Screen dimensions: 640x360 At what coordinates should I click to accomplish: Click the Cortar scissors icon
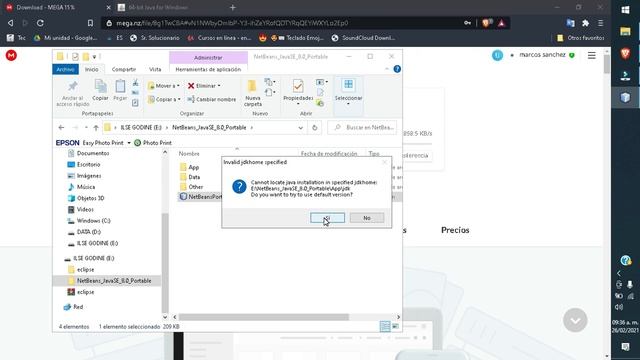coord(135,83)
